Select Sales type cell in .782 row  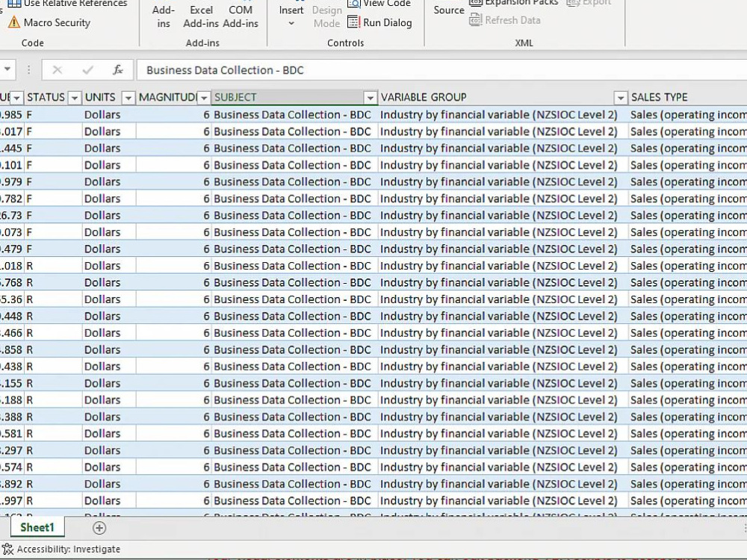click(688, 199)
